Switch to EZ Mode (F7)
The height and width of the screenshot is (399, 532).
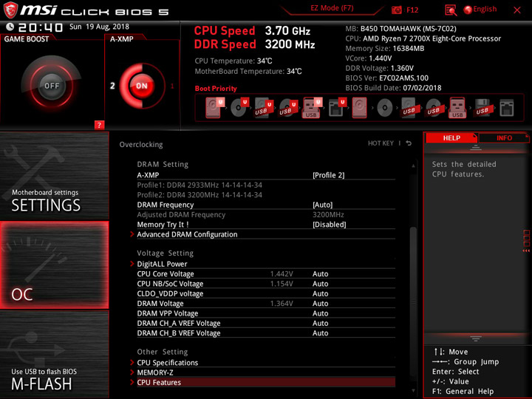click(x=332, y=8)
